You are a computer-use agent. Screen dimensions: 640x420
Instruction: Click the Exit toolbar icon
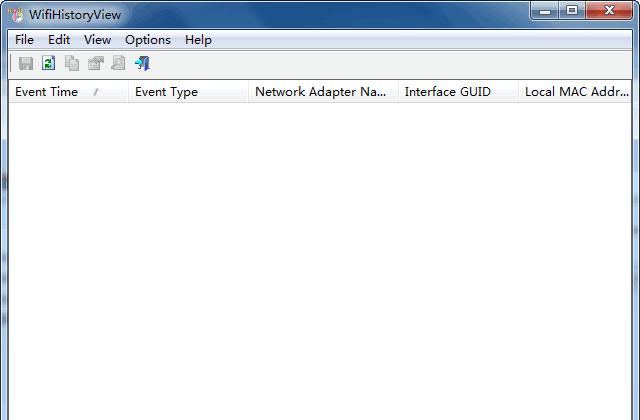click(142, 63)
